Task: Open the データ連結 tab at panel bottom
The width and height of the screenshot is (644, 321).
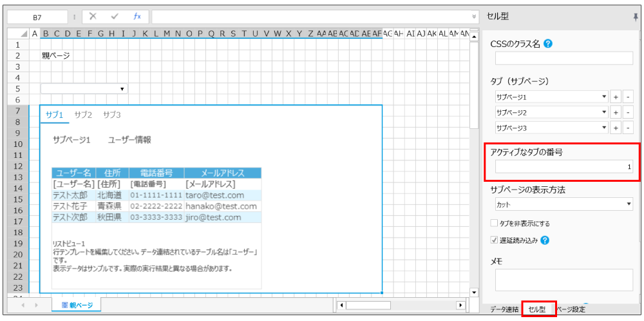Action: (x=504, y=309)
